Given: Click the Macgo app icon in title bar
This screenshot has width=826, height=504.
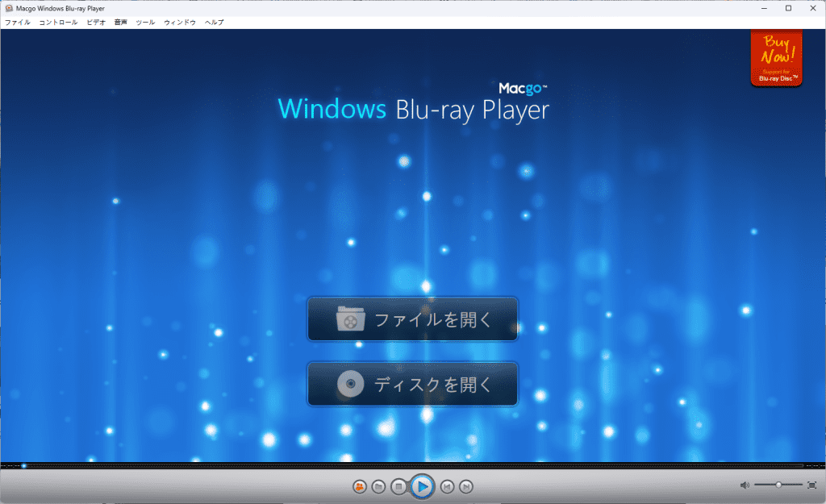Looking at the screenshot, I should point(9,8).
